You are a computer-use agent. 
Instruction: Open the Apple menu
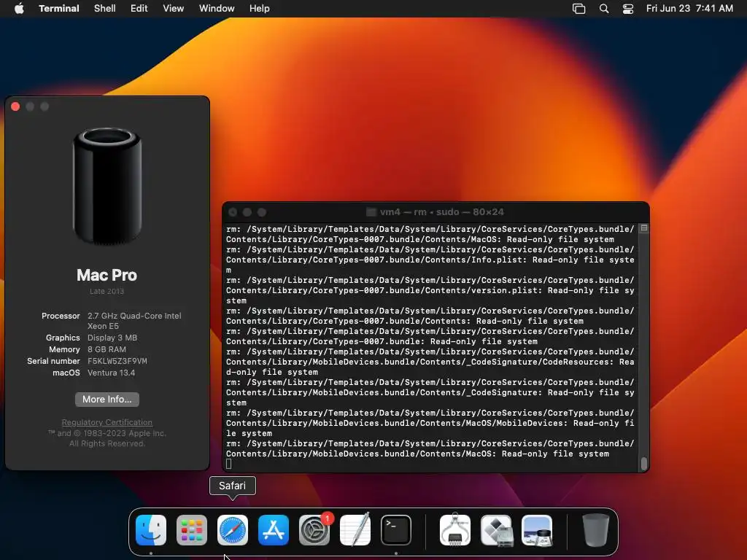click(x=19, y=8)
